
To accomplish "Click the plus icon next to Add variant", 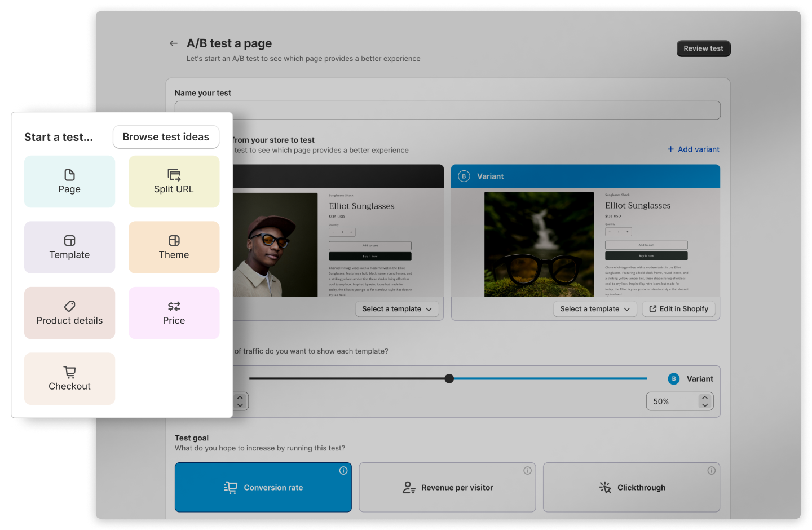I will coord(670,149).
